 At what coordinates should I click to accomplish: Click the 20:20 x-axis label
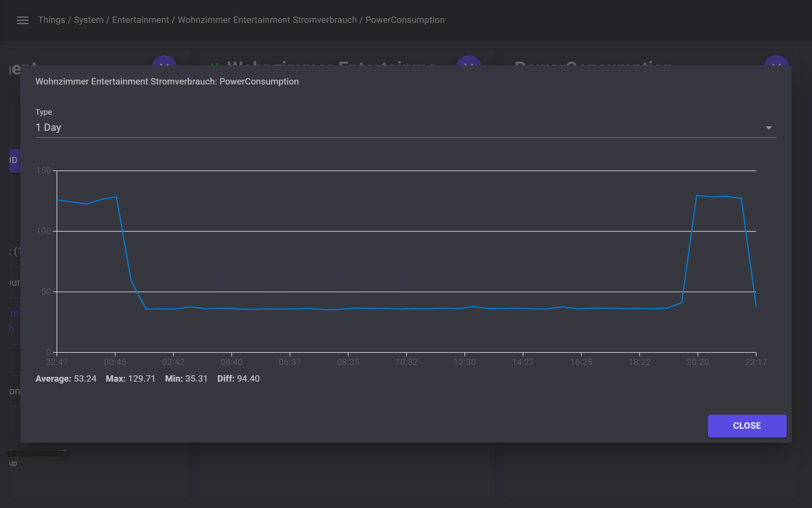(697, 362)
